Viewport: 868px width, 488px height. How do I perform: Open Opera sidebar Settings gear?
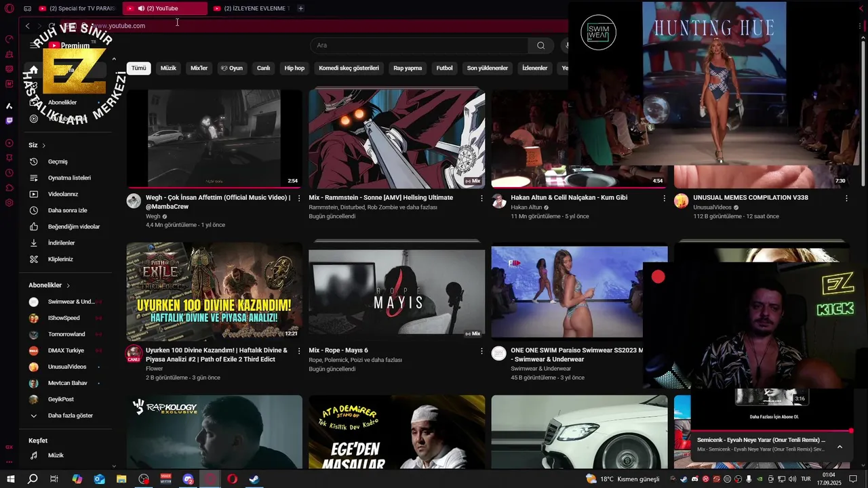[x=9, y=203]
